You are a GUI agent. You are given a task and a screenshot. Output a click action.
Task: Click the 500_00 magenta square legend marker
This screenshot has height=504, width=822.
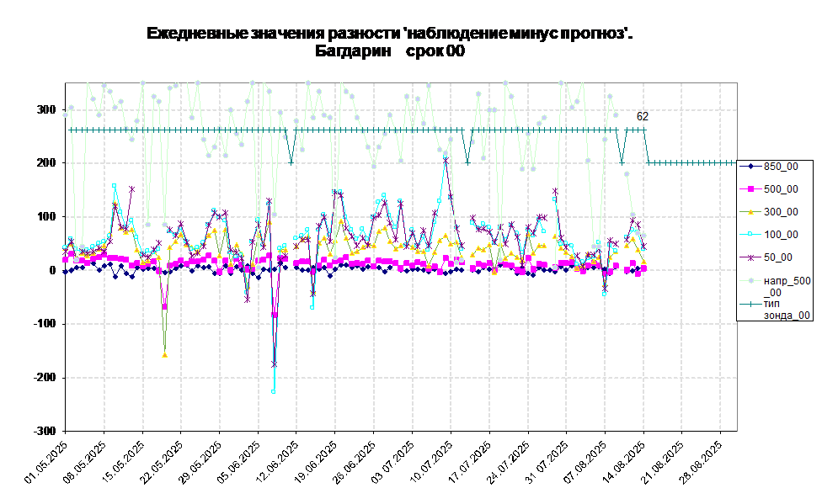[750, 189]
